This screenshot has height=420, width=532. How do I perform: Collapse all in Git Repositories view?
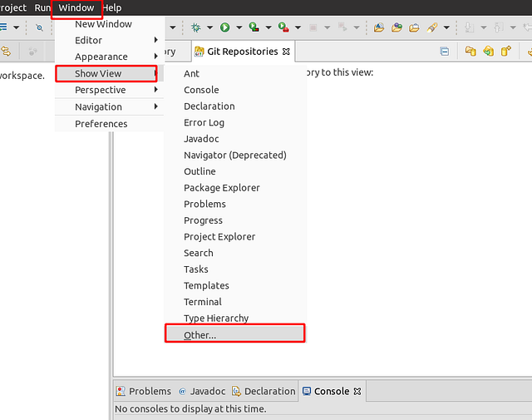pos(445,52)
